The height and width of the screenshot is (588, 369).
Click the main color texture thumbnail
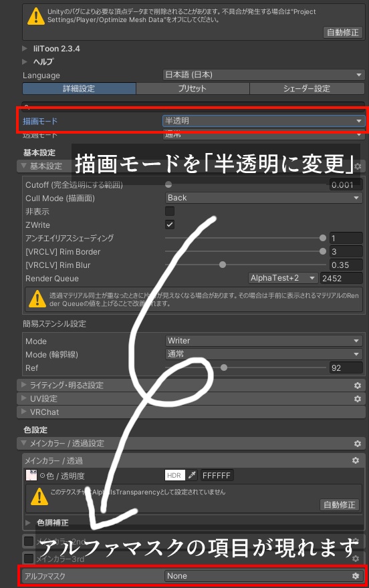point(31,475)
